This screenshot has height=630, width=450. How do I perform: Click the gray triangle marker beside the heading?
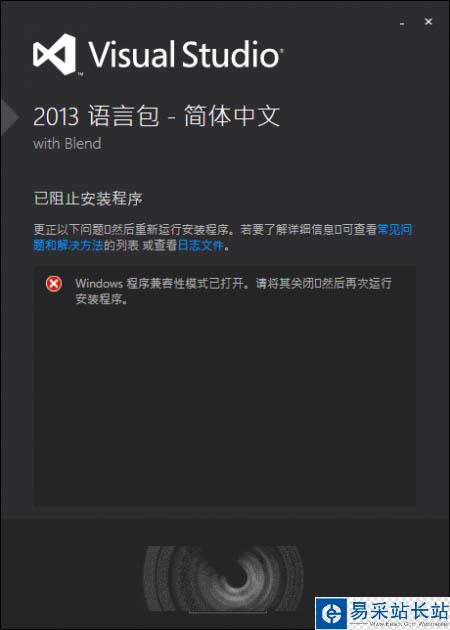(9, 116)
